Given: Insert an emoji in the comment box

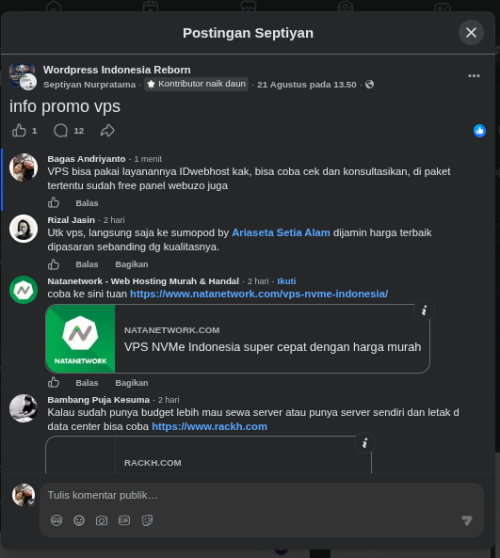Looking at the screenshot, I should pos(79,520).
